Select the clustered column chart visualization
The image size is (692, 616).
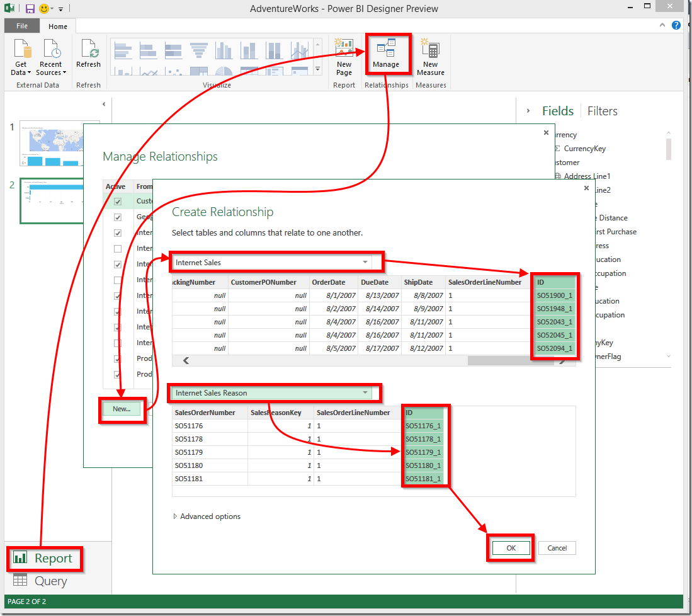[224, 51]
